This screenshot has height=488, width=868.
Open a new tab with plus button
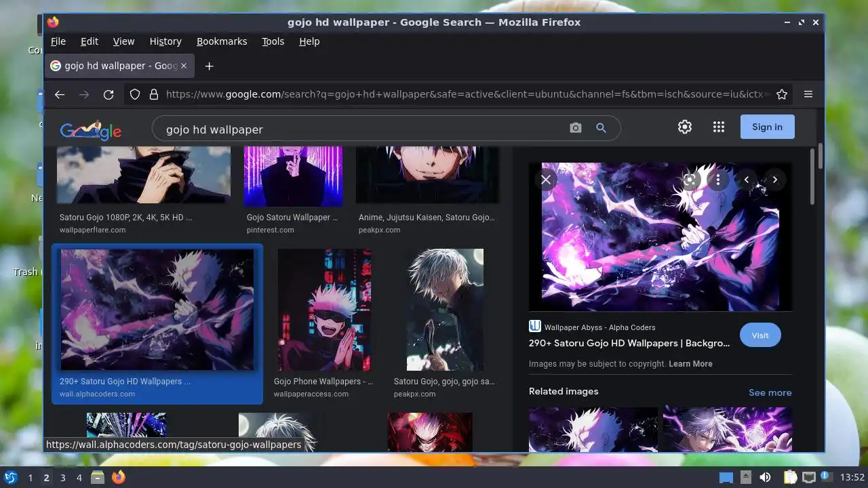click(209, 66)
